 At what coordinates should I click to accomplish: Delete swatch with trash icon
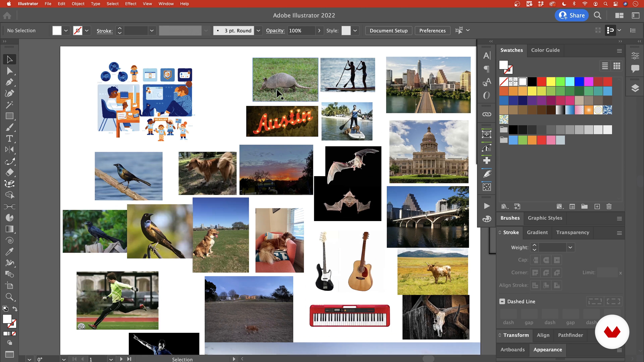(609, 206)
